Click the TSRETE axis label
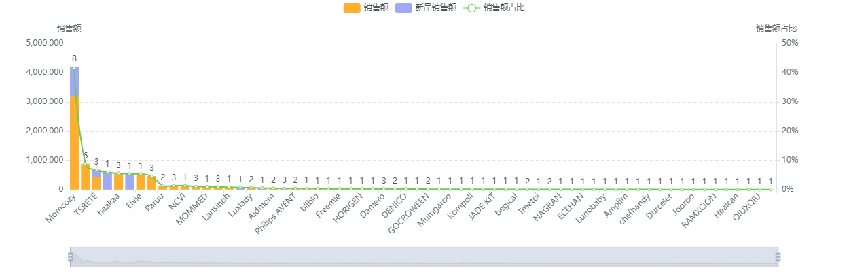This screenshot has height=272, width=868. [85, 203]
